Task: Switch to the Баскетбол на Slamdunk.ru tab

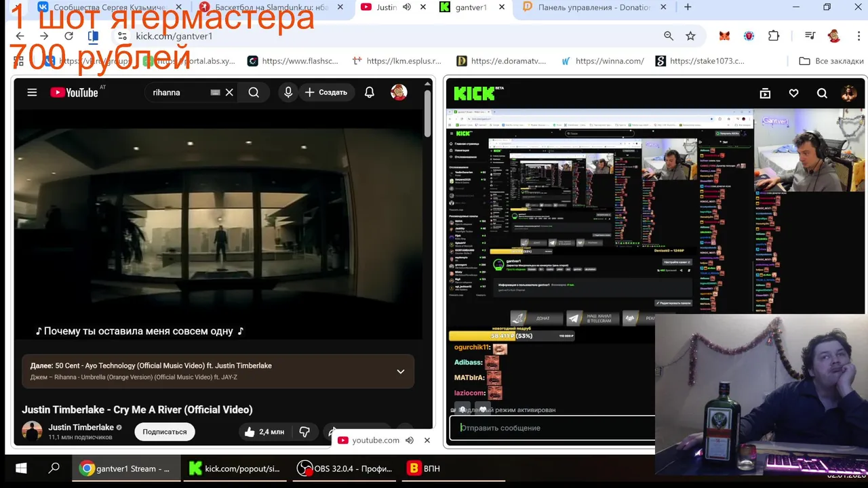Action: [x=272, y=7]
